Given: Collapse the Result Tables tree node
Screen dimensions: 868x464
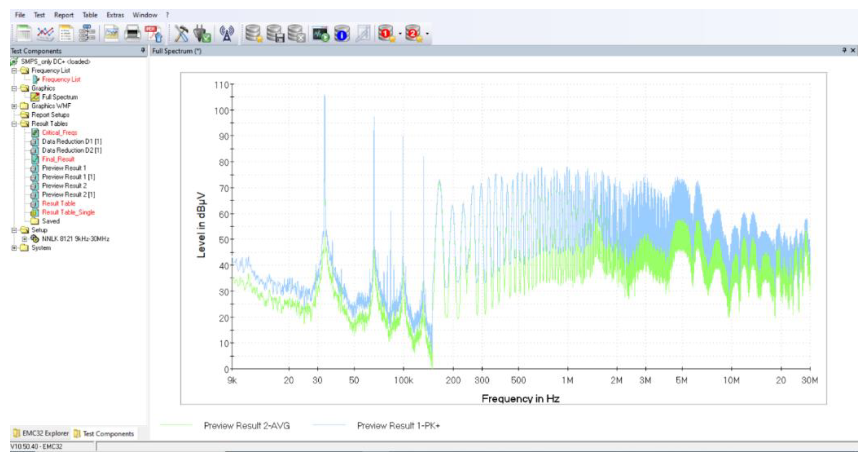Looking at the screenshot, I should click(x=14, y=124).
